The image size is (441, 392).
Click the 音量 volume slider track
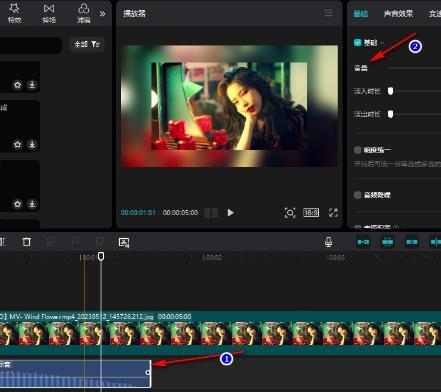coord(414,68)
